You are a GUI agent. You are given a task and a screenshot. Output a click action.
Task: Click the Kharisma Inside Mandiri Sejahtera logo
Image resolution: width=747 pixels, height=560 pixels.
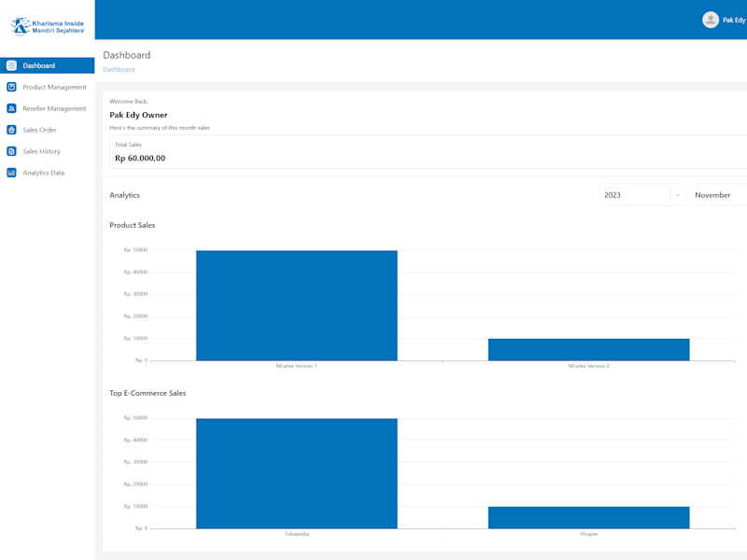[x=48, y=26]
